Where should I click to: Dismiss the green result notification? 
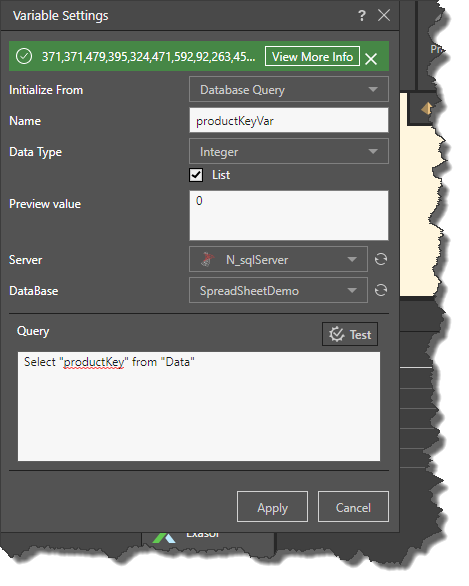click(x=371, y=59)
